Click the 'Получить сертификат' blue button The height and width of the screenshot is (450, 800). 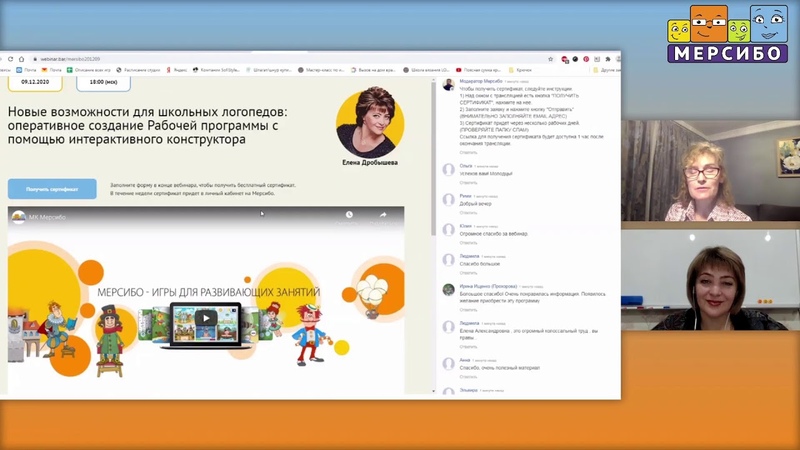52,189
